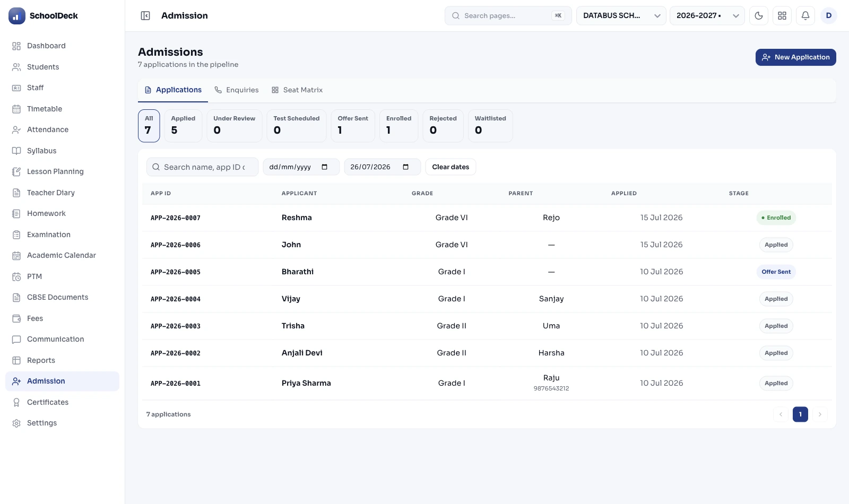This screenshot has height=504, width=849.
Task: Expand the DATABUS SCH... school dropdown
Action: [x=621, y=16]
